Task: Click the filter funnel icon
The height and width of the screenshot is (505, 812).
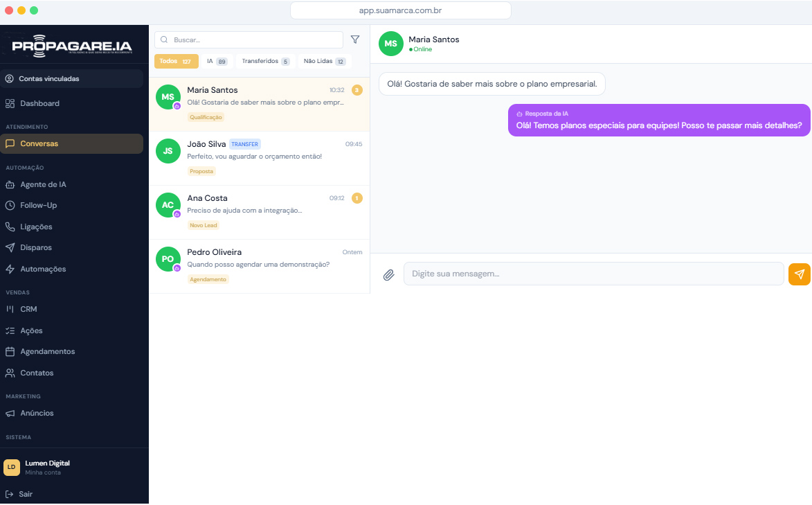Action: [x=355, y=39]
